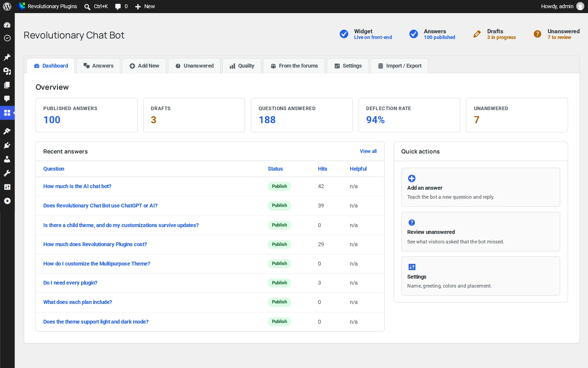
Task: Open 'What does each plan include?'
Action: [x=78, y=302]
